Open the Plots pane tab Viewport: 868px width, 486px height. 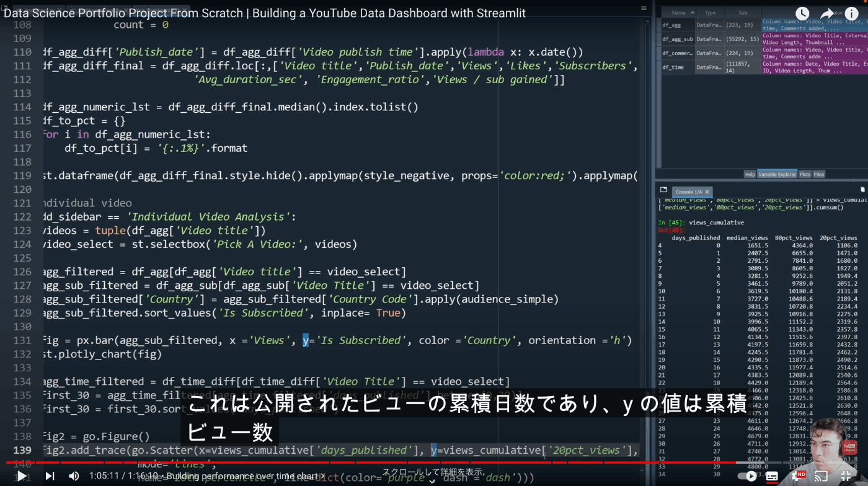(x=805, y=174)
